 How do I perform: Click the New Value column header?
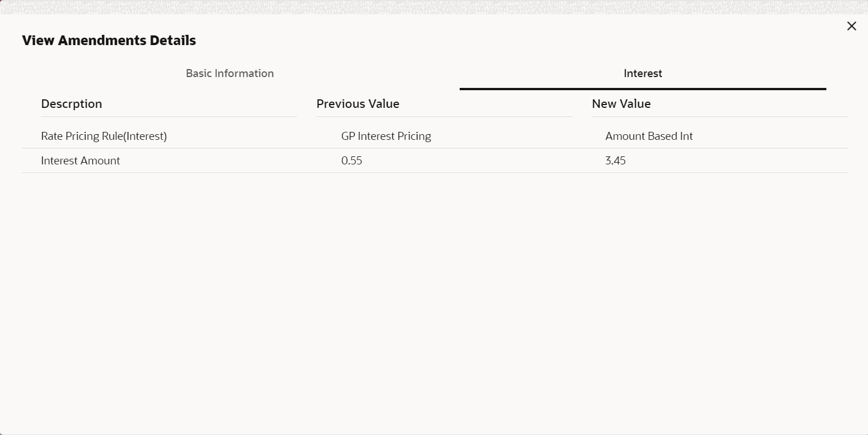tap(621, 104)
